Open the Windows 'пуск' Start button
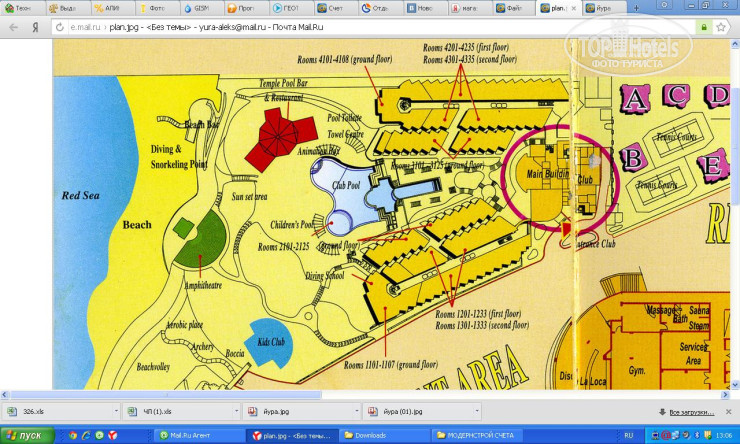Viewport: 740px width, 444px height. point(24,435)
